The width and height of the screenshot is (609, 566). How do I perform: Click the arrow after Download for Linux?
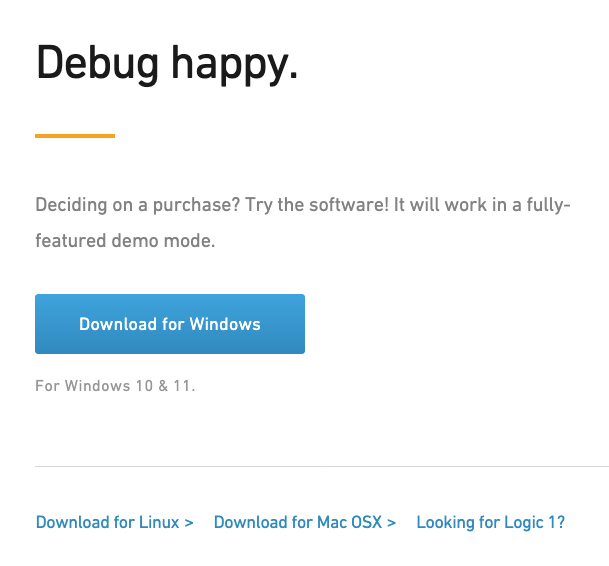[189, 523]
